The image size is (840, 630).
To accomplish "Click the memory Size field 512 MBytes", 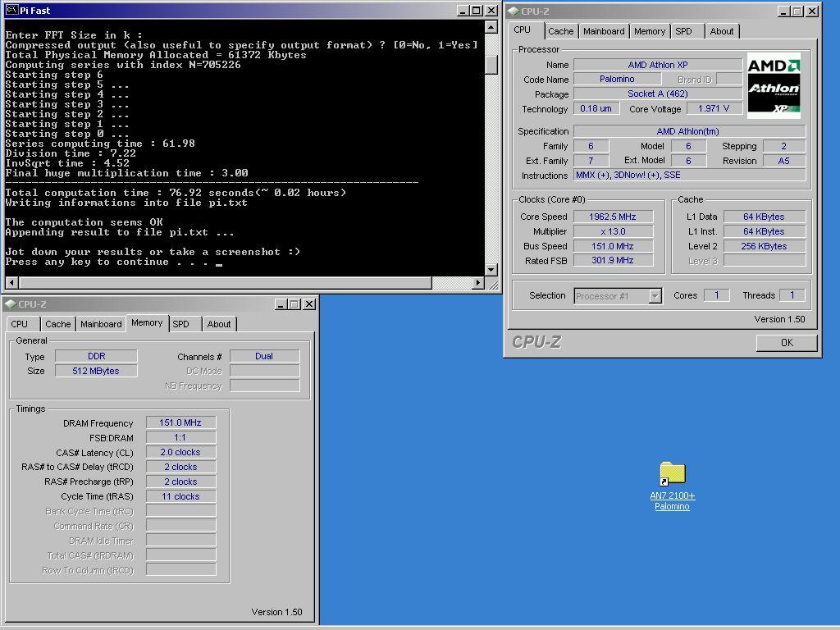I will [x=97, y=371].
